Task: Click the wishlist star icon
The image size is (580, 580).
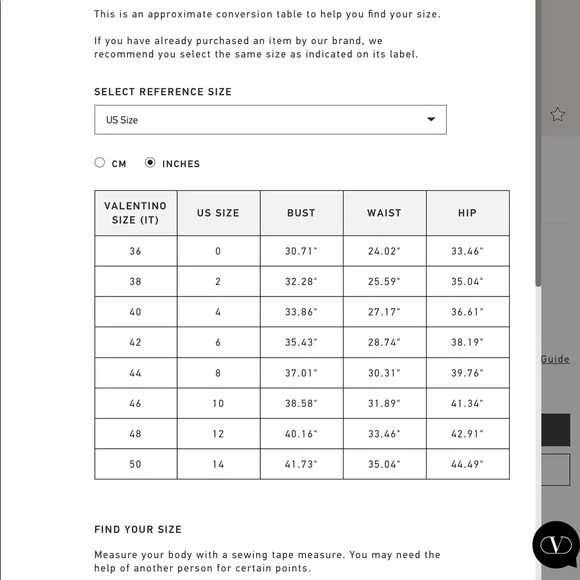Action: tap(557, 115)
